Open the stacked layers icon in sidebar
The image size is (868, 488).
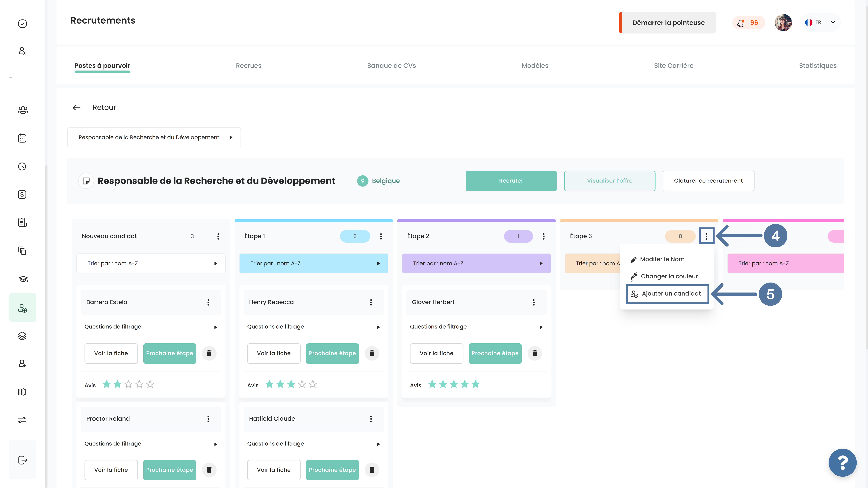22,336
